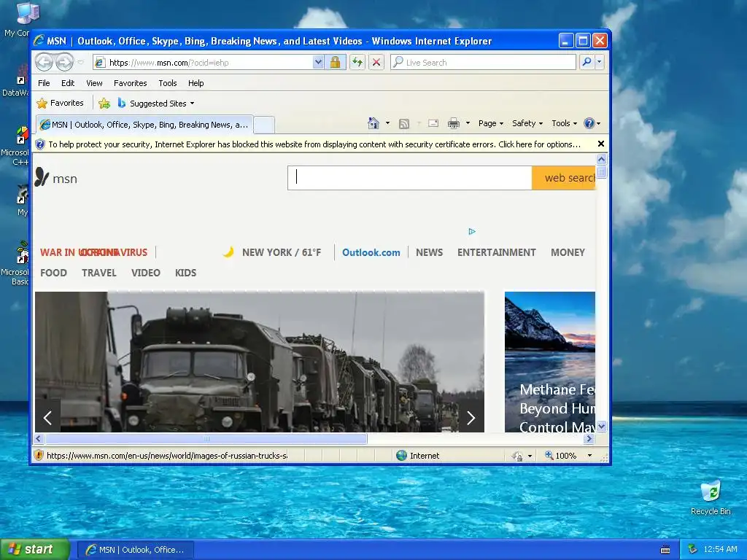Open the View menu
The image size is (747, 560).
point(94,83)
